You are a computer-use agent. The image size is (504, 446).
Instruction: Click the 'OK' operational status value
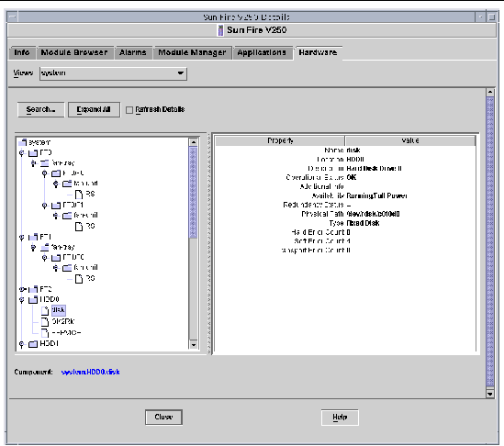point(352,177)
